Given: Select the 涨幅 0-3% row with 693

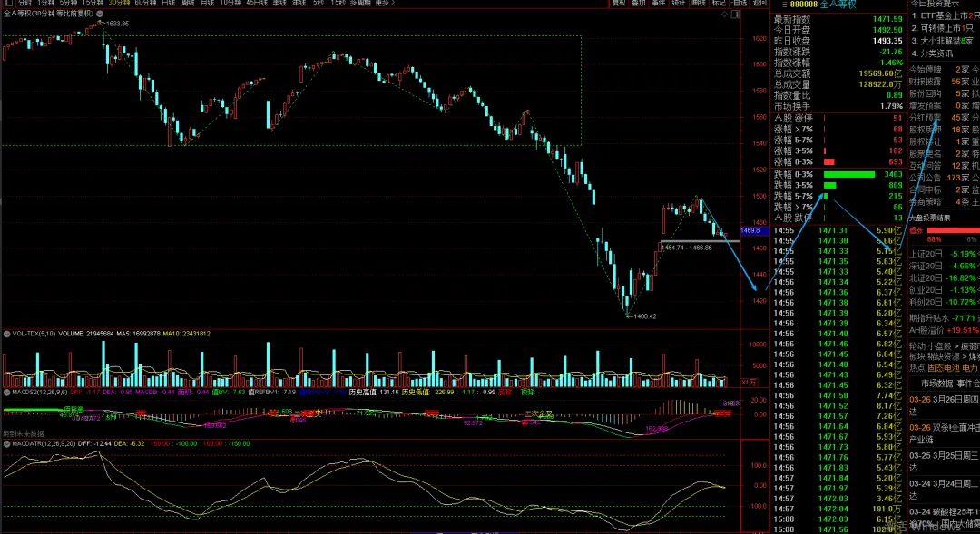Looking at the screenshot, I should click(838, 161).
